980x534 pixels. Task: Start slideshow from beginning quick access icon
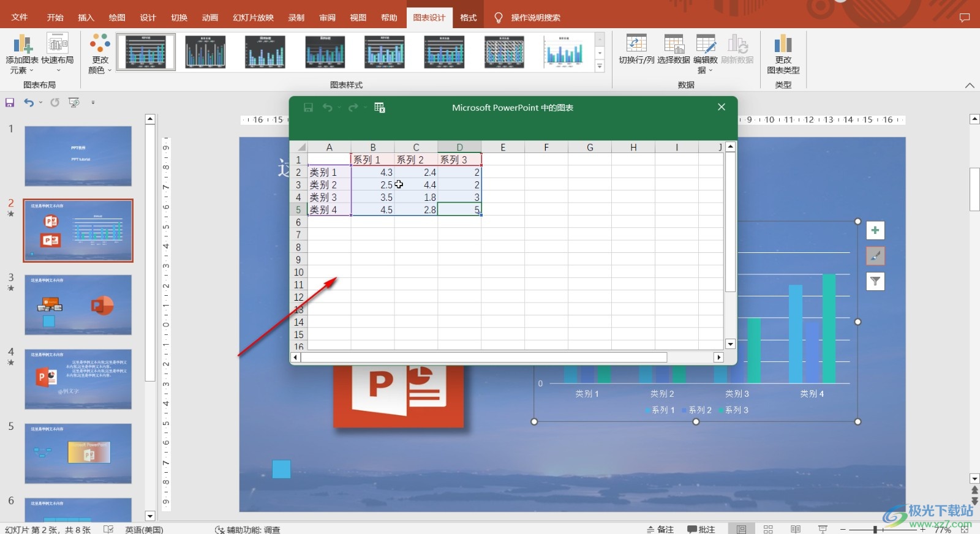click(74, 102)
